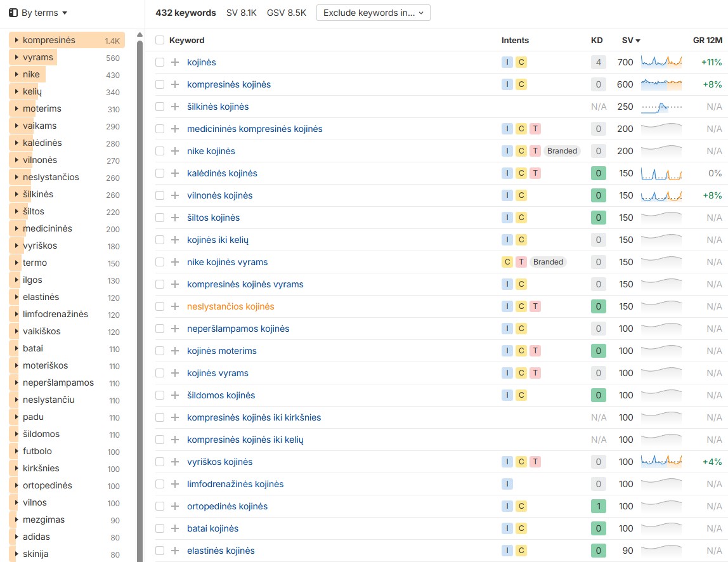This screenshot has height=562, width=728.
Task: Select all keywords with the header checkbox
Action: pos(160,40)
